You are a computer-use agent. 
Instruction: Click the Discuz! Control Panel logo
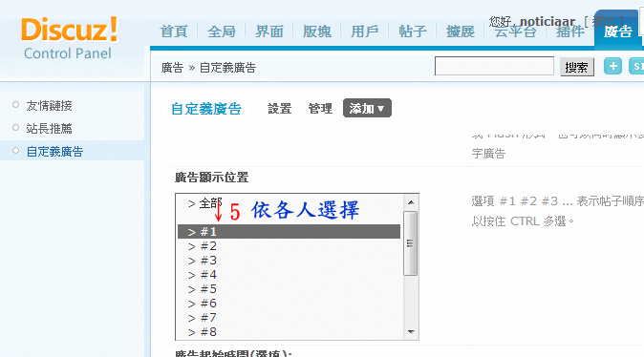click(x=70, y=38)
